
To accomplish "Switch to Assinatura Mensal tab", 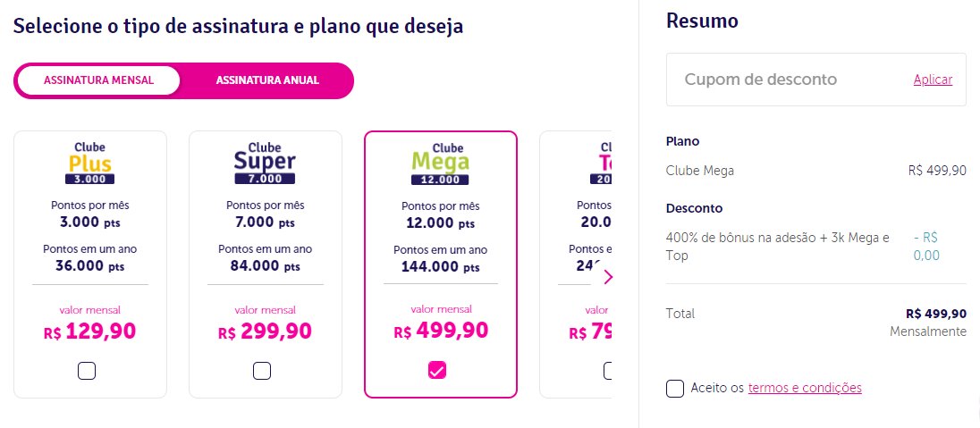I will point(98,80).
